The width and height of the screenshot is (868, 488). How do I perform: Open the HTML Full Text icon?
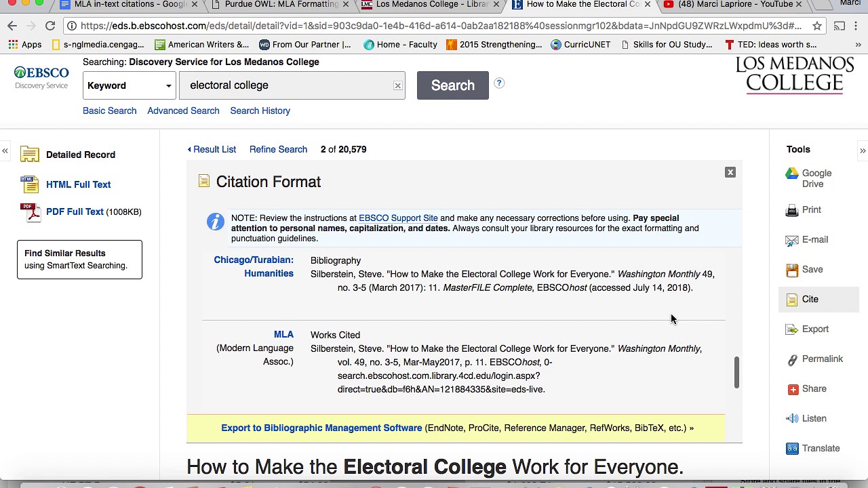point(30,184)
